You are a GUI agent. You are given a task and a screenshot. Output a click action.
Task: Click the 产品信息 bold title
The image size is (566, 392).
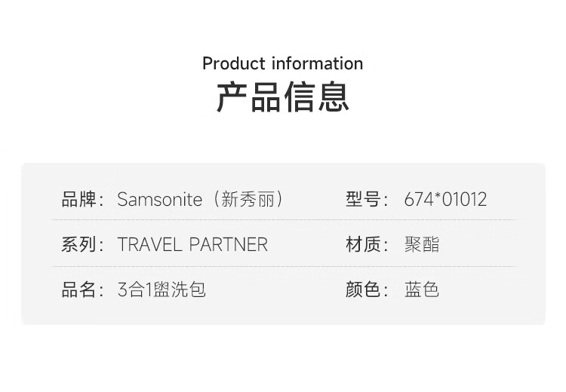click(282, 98)
